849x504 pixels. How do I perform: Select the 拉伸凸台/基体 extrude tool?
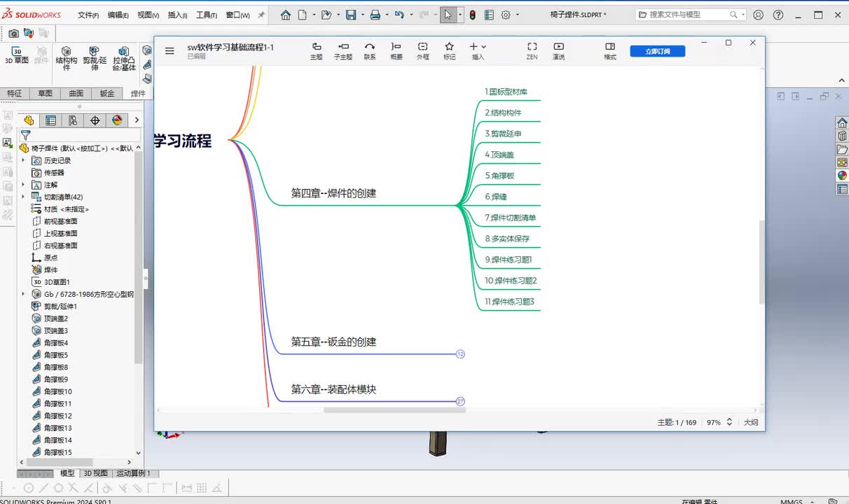click(124, 59)
